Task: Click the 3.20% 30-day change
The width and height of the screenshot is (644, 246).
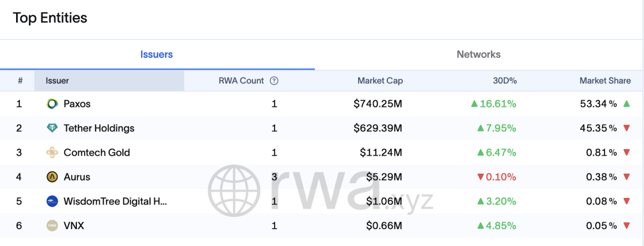Action: point(496,201)
